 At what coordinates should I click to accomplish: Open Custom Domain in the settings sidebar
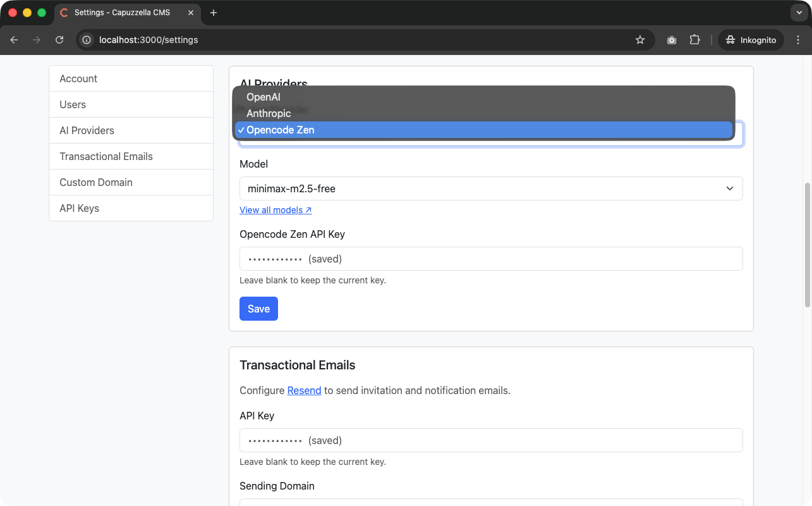[x=131, y=182]
